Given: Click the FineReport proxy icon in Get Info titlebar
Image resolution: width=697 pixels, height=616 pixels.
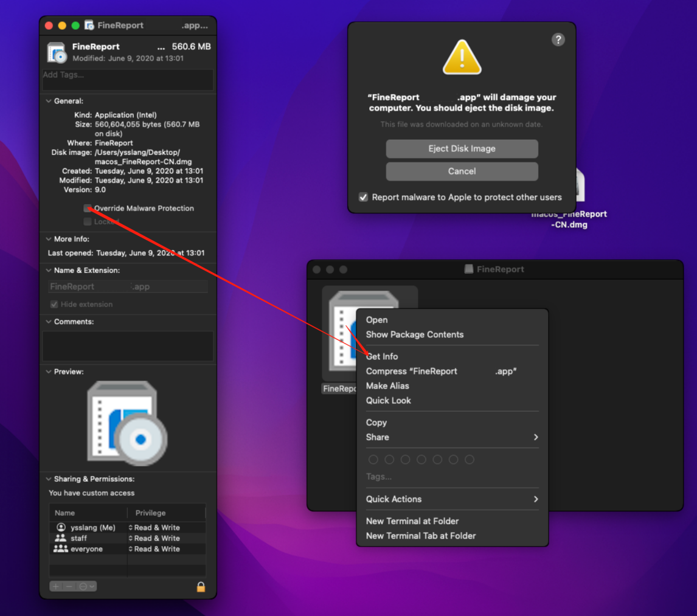Looking at the screenshot, I should pos(88,26).
